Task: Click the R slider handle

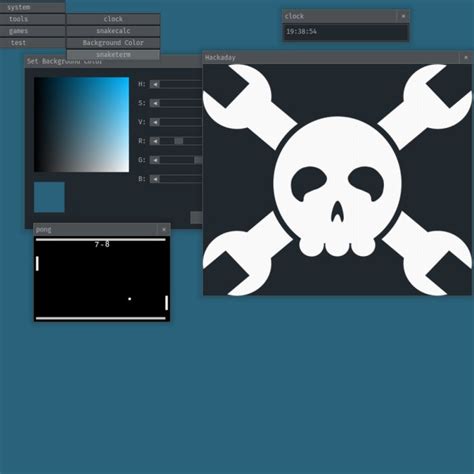Action: pyautogui.click(x=179, y=141)
